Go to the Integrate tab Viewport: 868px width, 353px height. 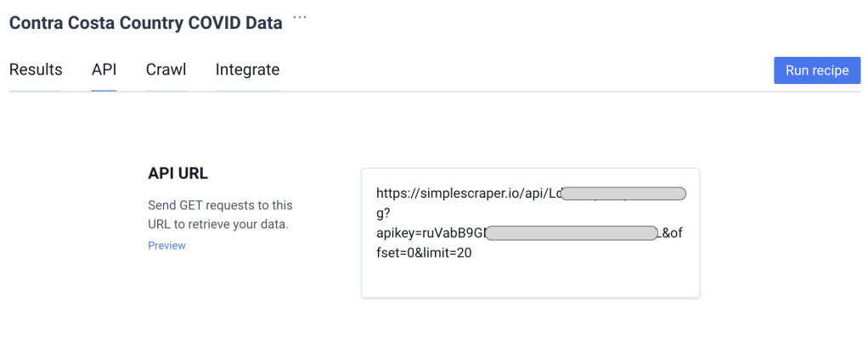[247, 70]
